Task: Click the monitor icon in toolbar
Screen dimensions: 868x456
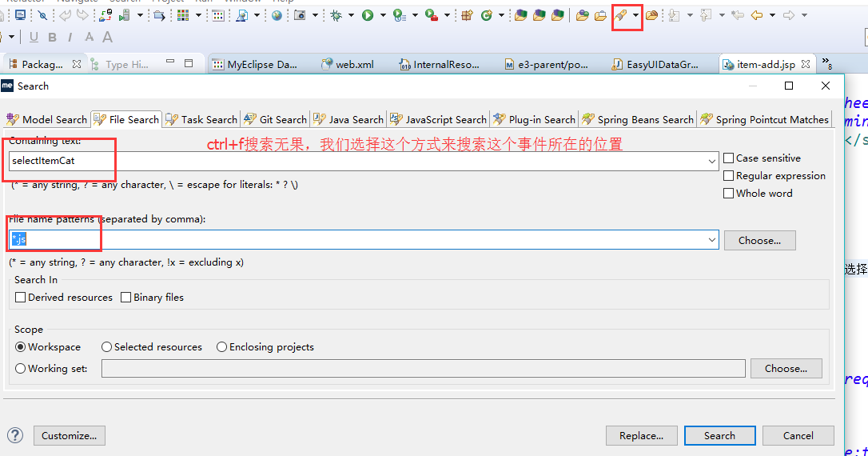Action: [20, 15]
